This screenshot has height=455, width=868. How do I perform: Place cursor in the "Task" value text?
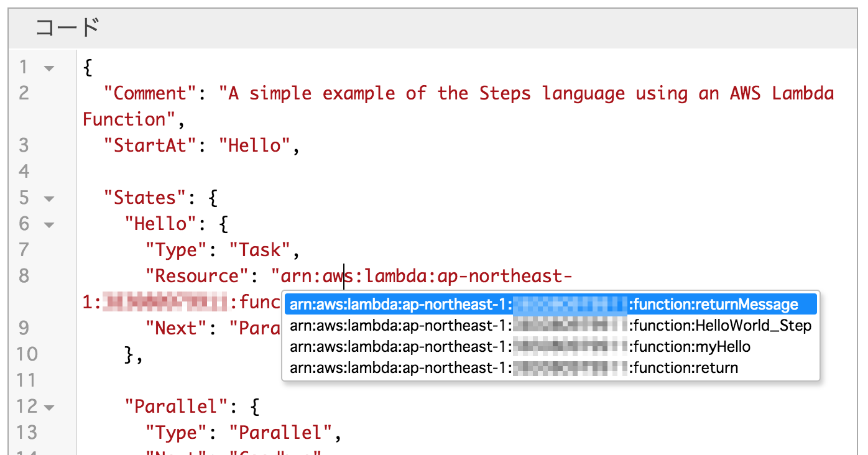click(260, 250)
